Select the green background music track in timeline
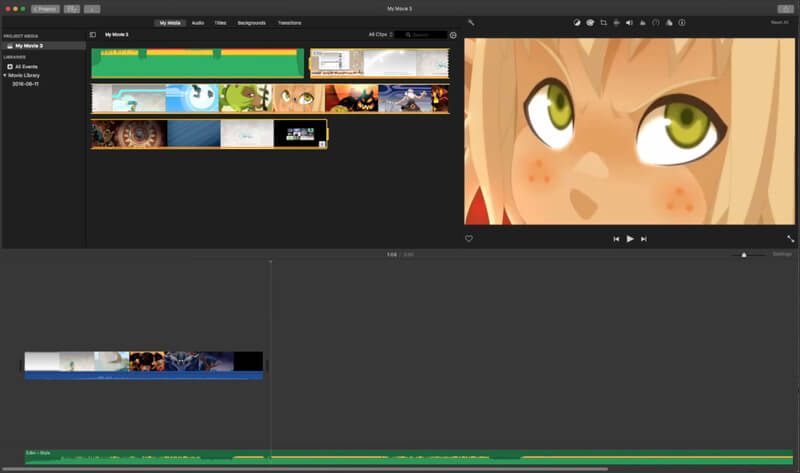The height and width of the screenshot is (473, 800). [x=409, y=457]
